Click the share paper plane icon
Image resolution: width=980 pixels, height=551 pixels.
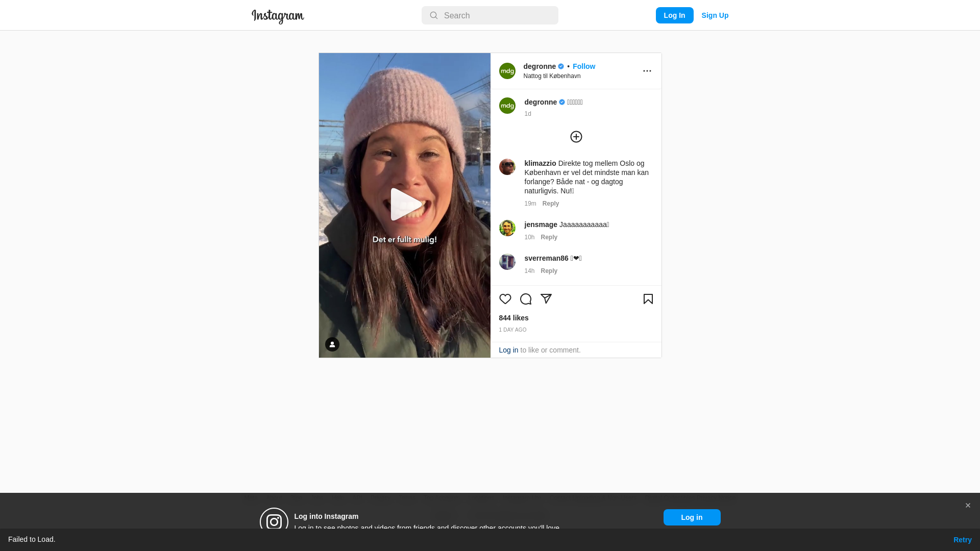tap(546, 299)
